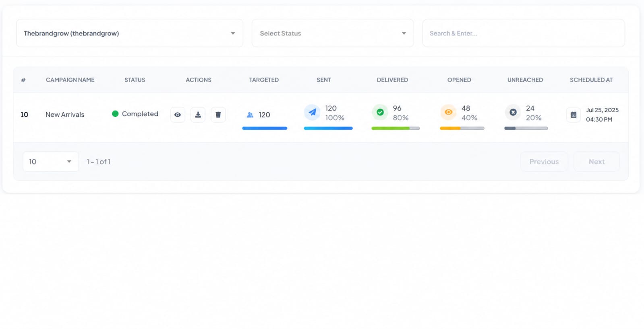View the New Arrivals campaign with the eye icon
The width and height of the screenshot is (644, 329).
178,115
